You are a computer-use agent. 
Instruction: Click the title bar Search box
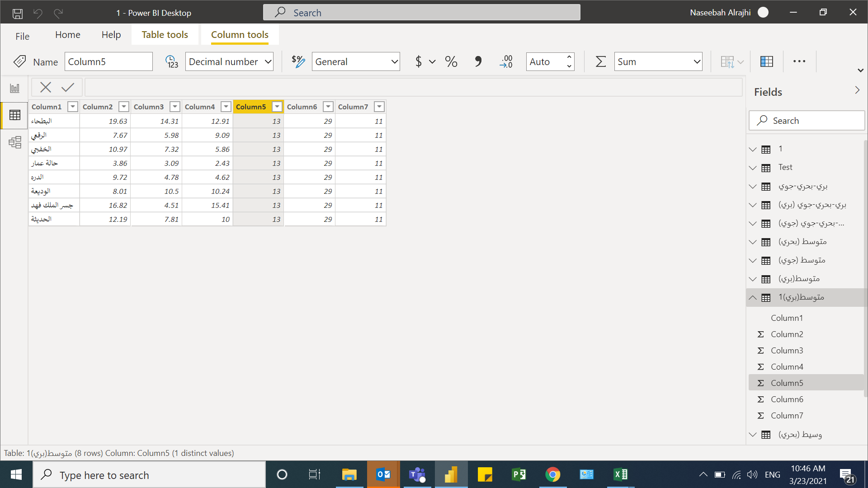[422, 13]
